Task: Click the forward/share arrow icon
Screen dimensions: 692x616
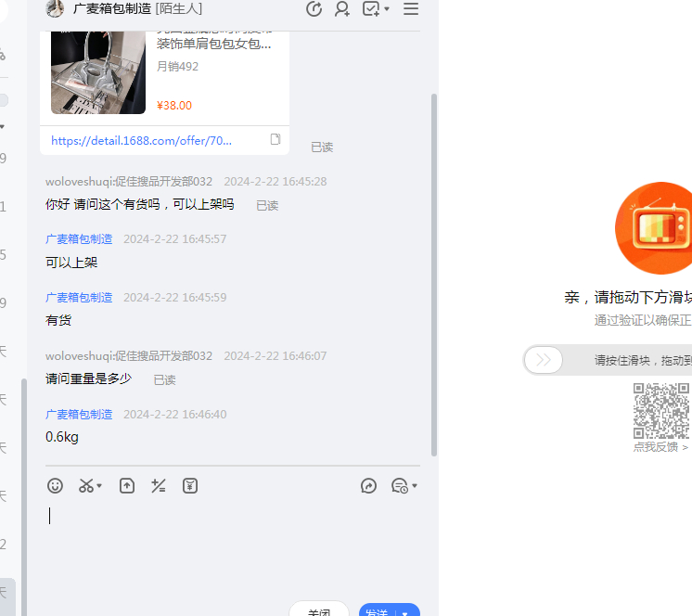Action: click(x=369, y=485)
